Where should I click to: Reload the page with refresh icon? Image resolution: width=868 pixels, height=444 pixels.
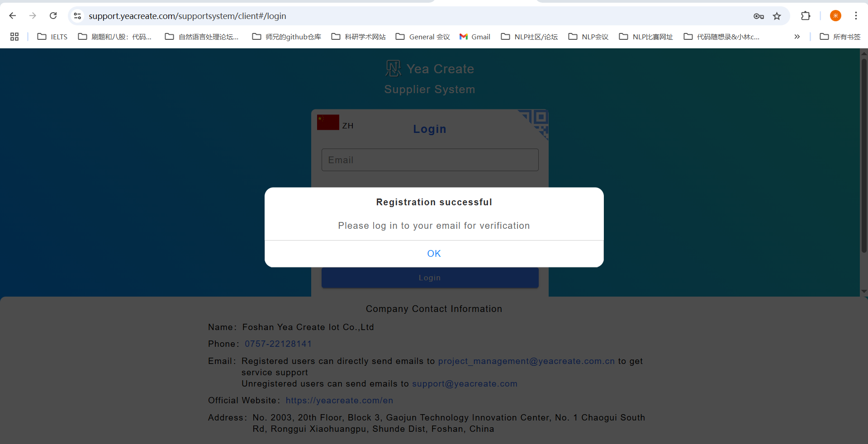click(53, 16)
